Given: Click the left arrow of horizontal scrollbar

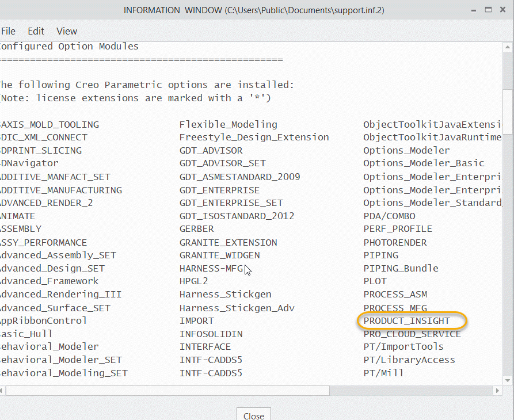Looking at the screenshot, I should coord(5,390).
